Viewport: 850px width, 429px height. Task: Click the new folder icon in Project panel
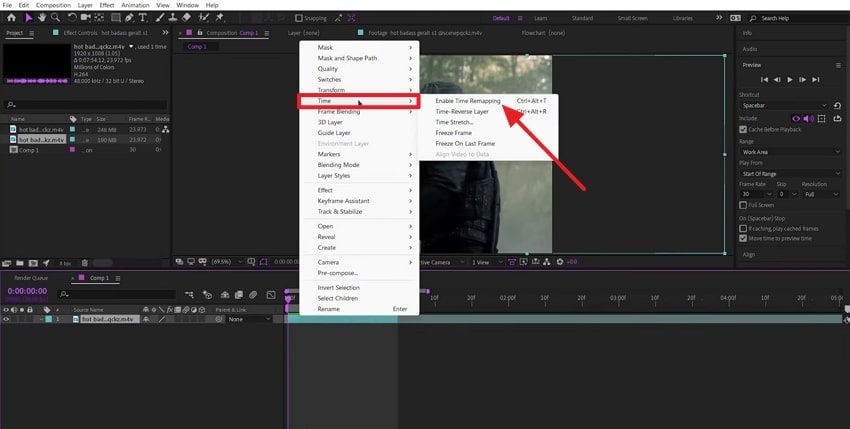[x=20, y=263]
